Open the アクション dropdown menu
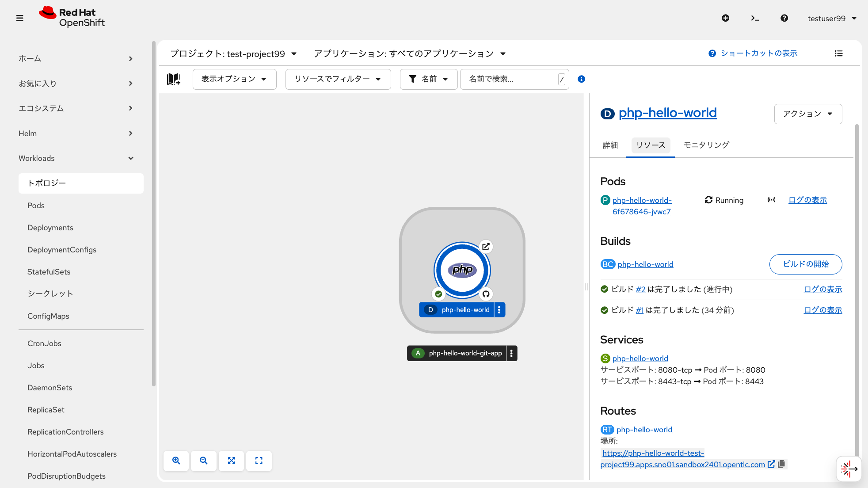The image size is (868, 488). pyautogui.click(x=807, y=114)
